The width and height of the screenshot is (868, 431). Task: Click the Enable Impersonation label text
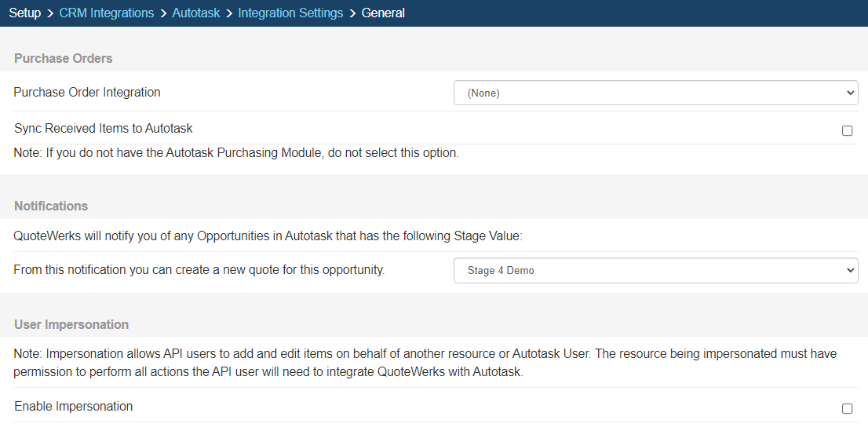pyautogui.click(x=74, y=406)
